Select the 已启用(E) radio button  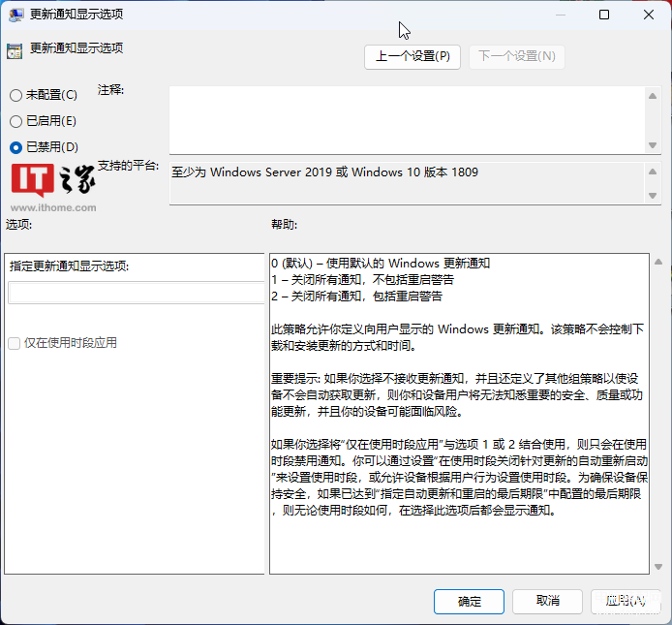(15, 121)
